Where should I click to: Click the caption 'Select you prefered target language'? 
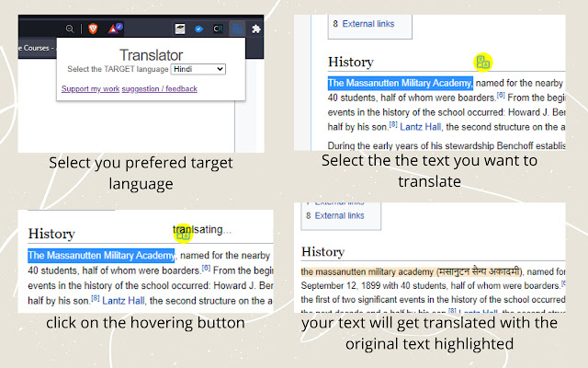tap(141, 173)
